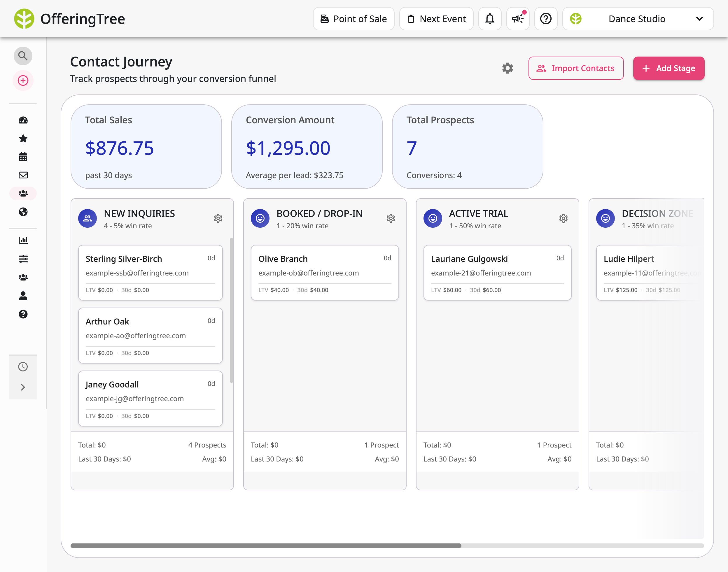
Task: Open the lower team group icon in sidebar
Action: [23, 277]
